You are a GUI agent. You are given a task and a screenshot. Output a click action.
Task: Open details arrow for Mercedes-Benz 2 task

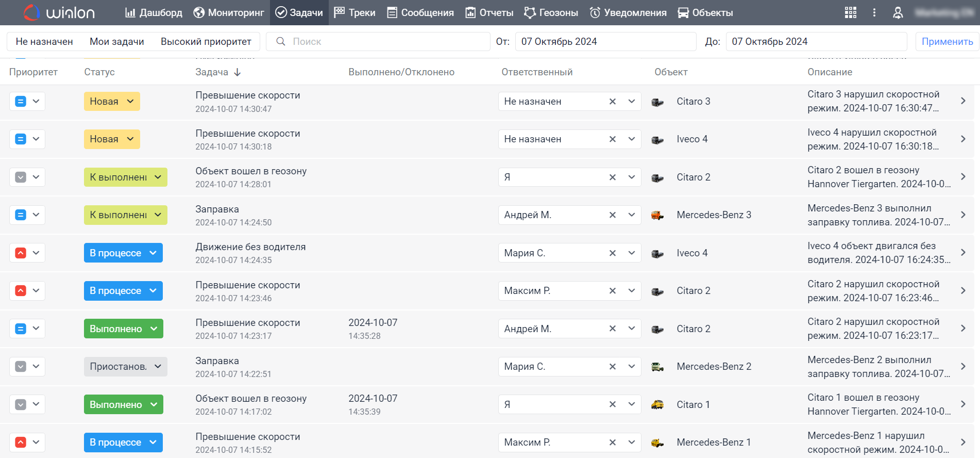pyautogui.click(x=963, y=366)
